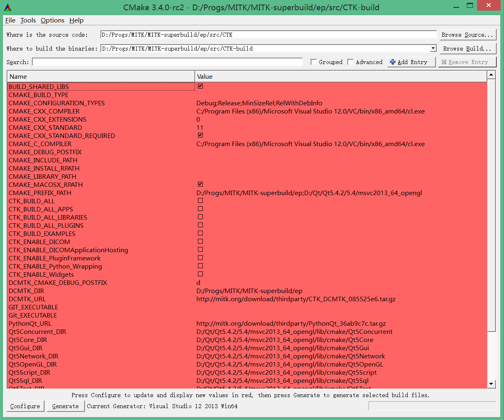This screenshot has width=504, height=420.
Task: Select the PythonQt_URL entry
Action: click(30, 323)
